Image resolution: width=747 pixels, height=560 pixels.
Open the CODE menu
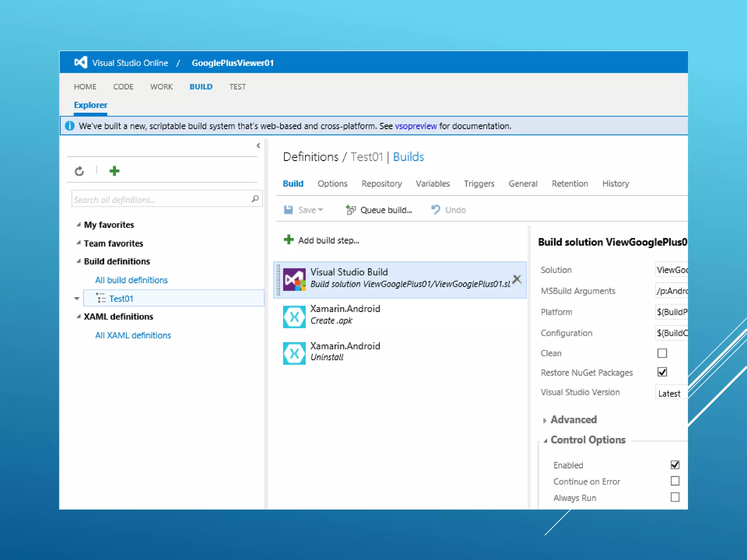click(123, 87)
